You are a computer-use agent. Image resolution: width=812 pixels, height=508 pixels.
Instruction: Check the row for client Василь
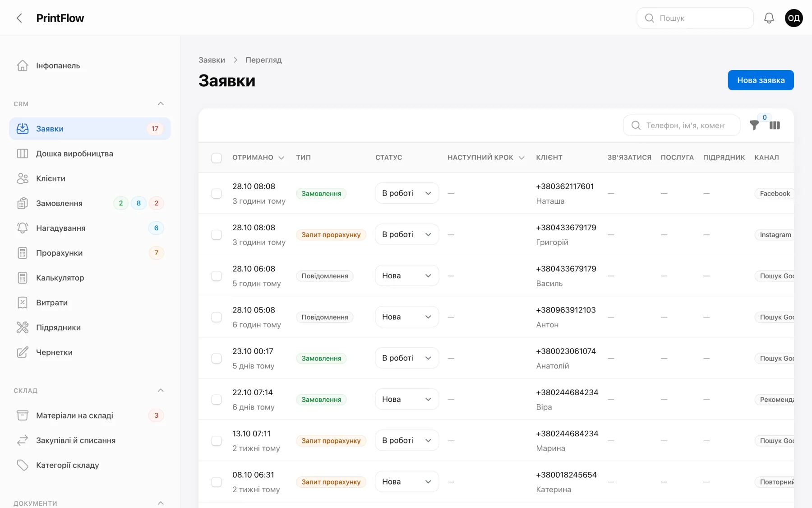217,276
